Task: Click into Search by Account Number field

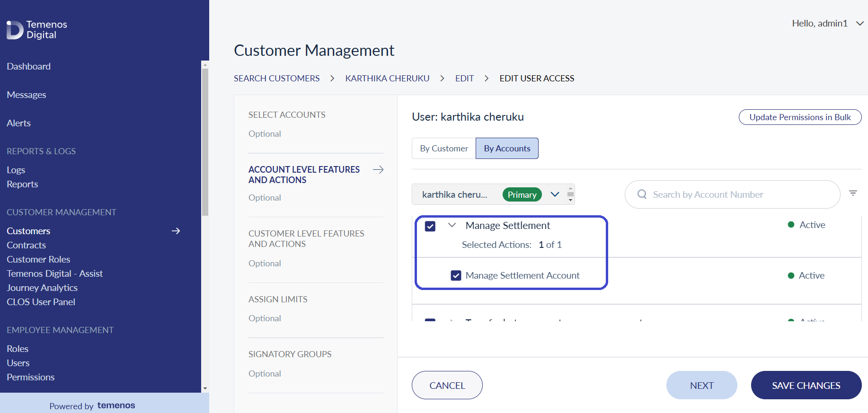Action: pyautogui.click(x=732, y=194)
